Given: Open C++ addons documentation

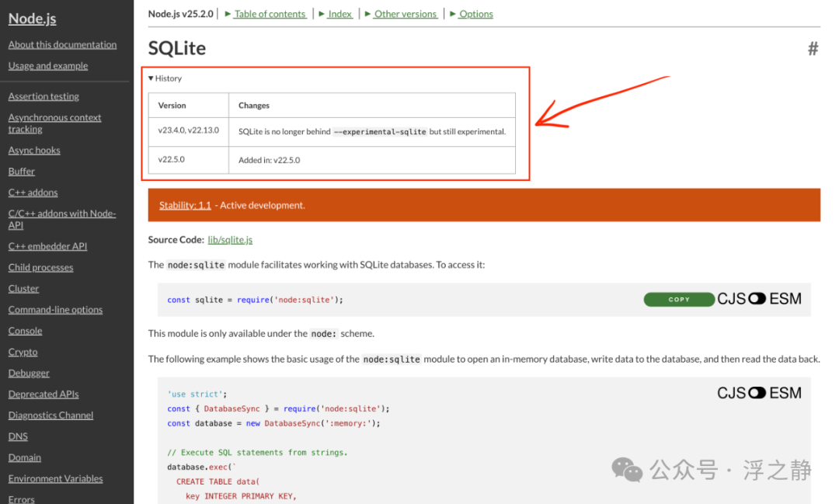Looking at the screenshot, I should pos(33,193).
